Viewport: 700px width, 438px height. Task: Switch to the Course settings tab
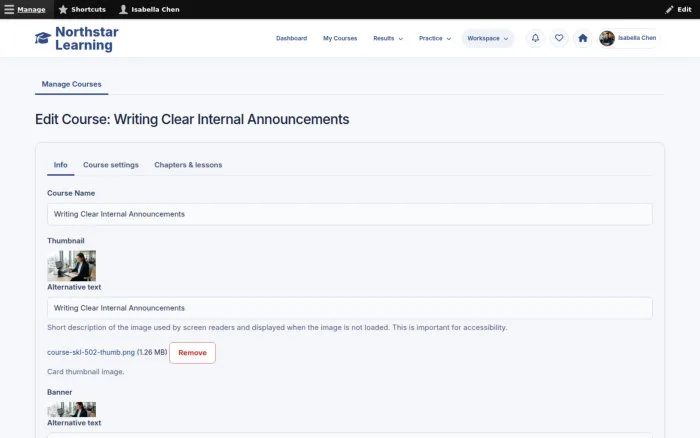click(x=111, y=165)
